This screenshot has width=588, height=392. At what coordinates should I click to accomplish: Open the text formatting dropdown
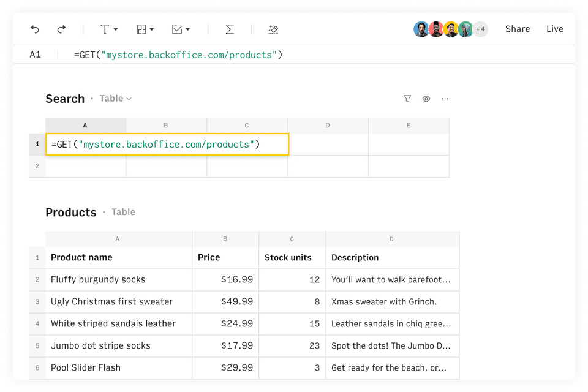point(109,29)
